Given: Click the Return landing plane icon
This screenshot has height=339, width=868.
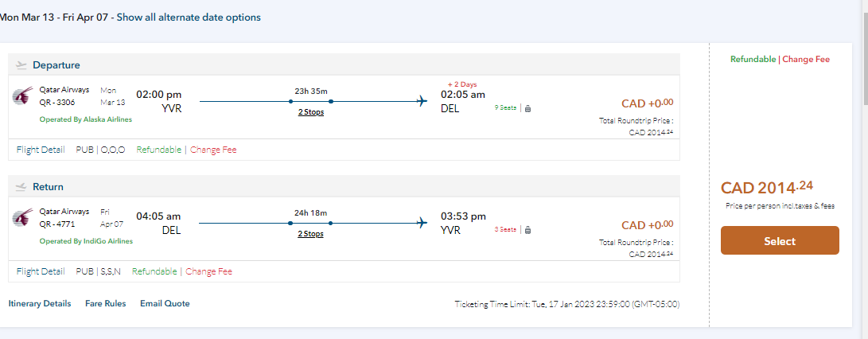Looking at the screenshot, I should pyautogui.click(x=21, y=187).
